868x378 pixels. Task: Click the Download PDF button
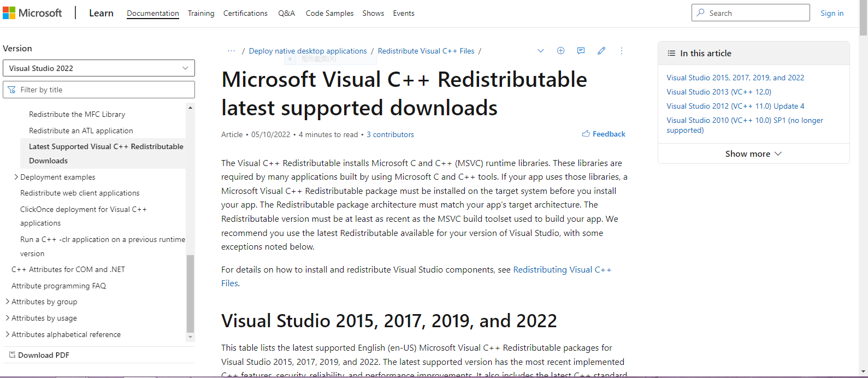tap(39, 355)
